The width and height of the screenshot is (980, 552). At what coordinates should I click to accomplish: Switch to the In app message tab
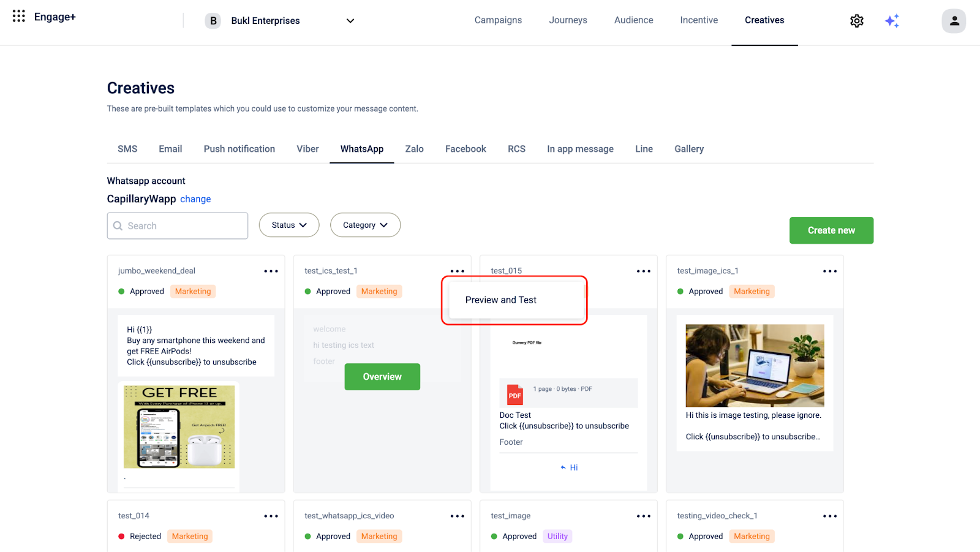pos(580,149)
